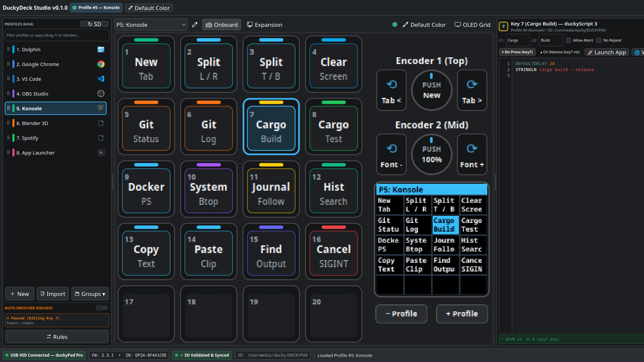Select key 8 Cargo Test
Screen dimensions: 644x362
[x=333, y=127]
